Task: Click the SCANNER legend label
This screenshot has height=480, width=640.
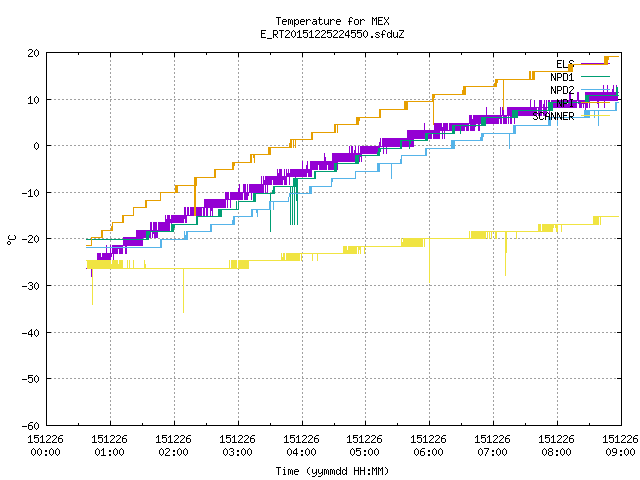Action: pos(553,116)
